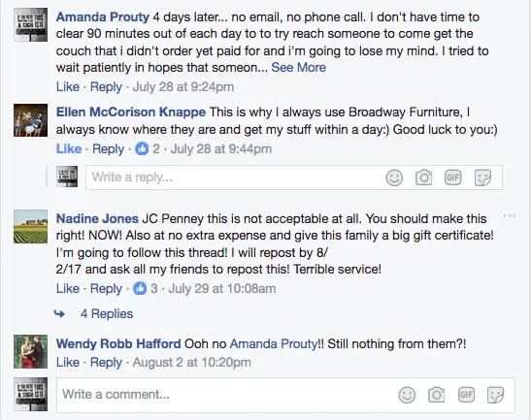The width and height of the screenshot is (531, 420).
Task: Attach photo using comment box camera icon
Action: pyautogui.click(x=436, y=395)
